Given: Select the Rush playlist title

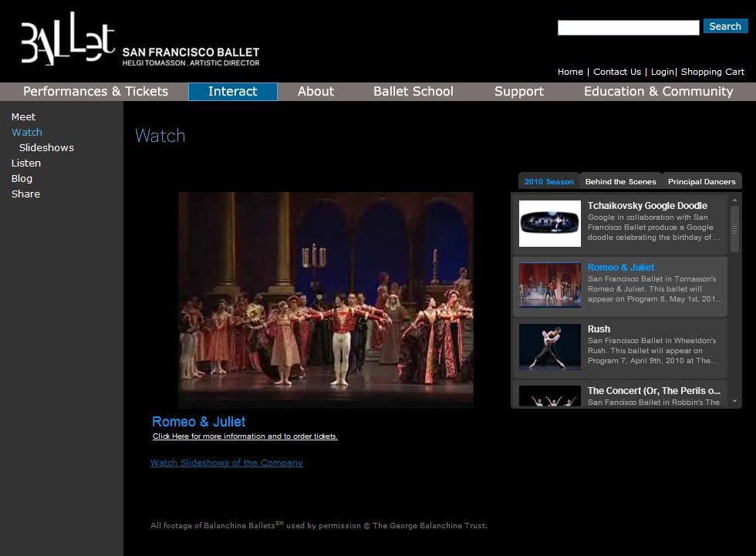Looking at the screenshot, I should point(599,329).
